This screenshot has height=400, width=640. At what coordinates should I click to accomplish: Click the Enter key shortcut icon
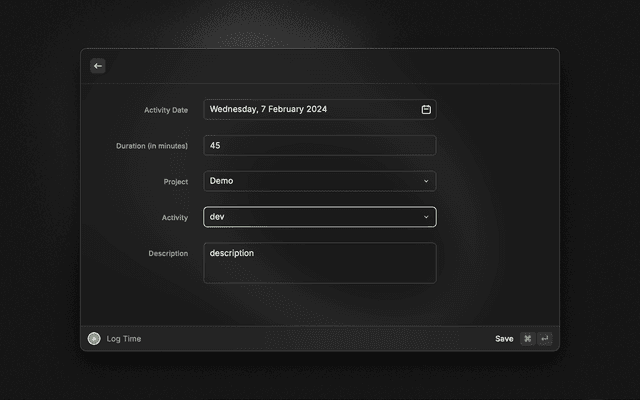[x=544, y=339]
